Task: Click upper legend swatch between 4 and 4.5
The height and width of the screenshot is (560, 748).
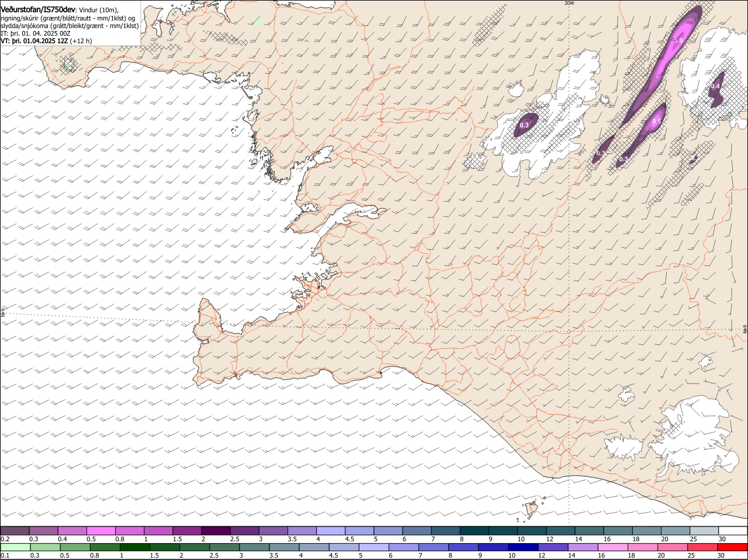Action: coord(330,530)
